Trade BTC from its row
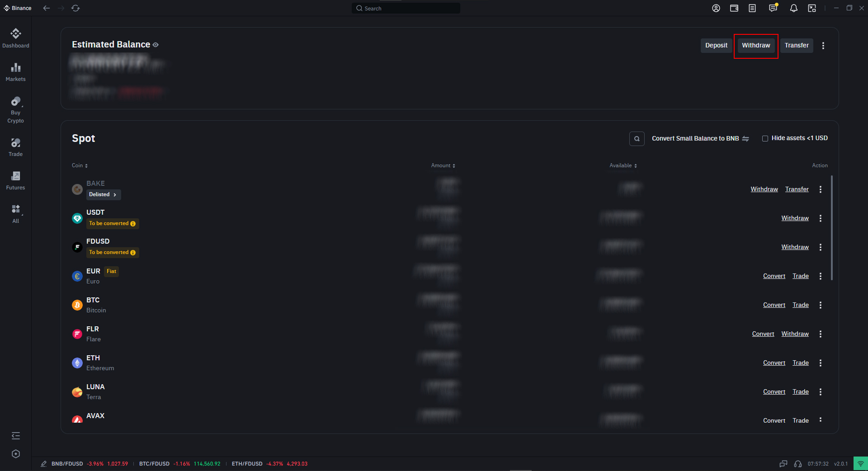 tap(801, 305)
